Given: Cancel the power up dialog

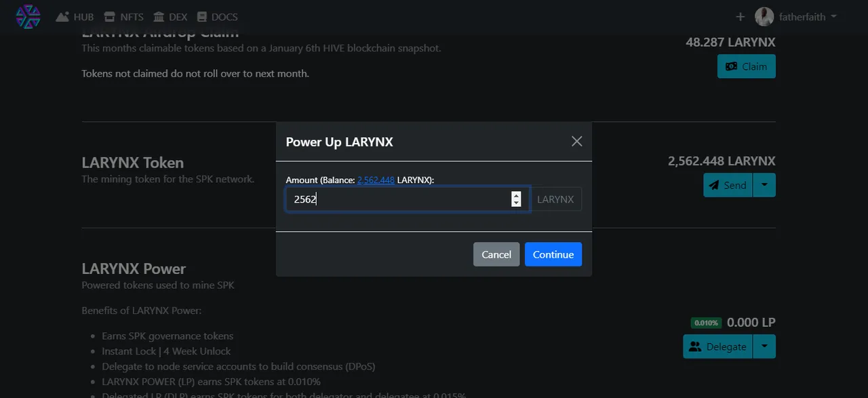Looking at the screenshot, I should click(496, 254).
